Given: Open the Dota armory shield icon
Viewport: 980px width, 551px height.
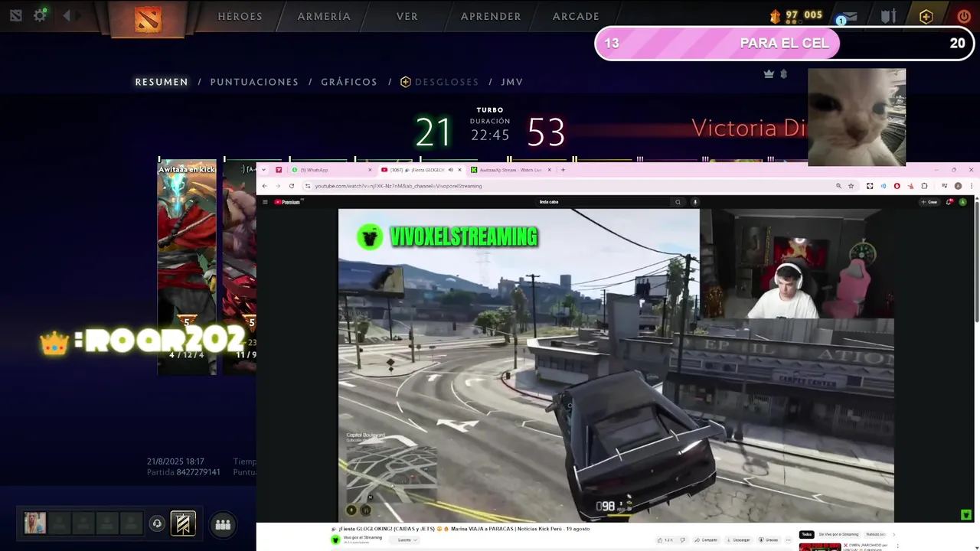Looking at the screenshot, I should pos(888,16).
